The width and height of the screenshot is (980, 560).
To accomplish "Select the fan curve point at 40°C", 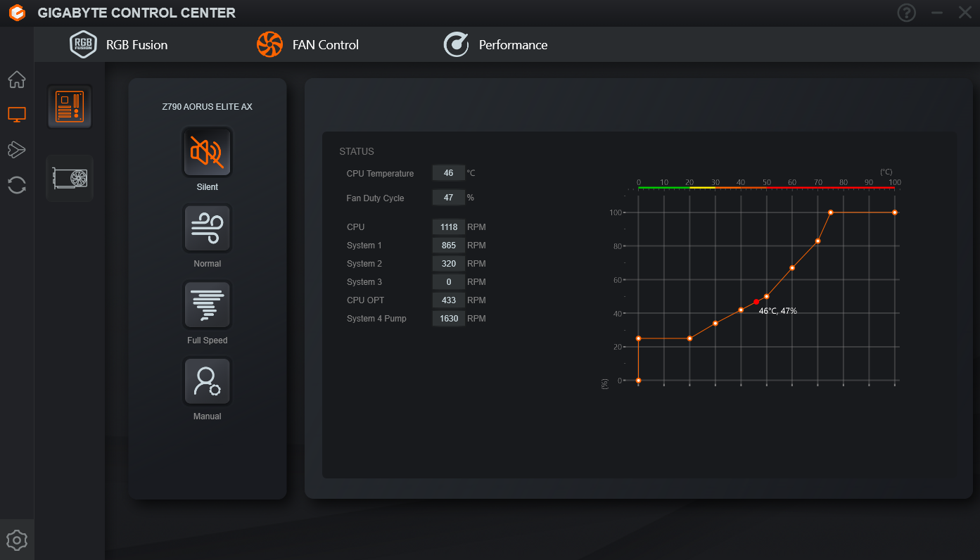I will [741, 310].
